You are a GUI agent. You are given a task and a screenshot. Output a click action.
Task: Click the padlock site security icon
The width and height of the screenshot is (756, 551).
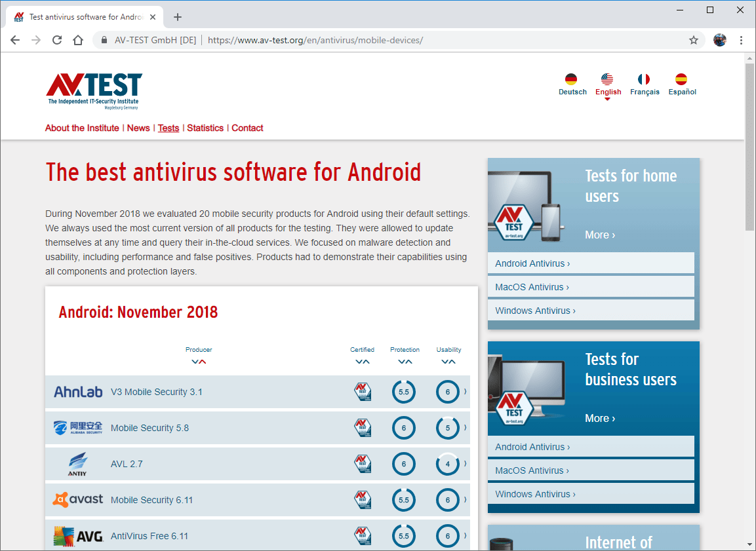click(104, 40)
